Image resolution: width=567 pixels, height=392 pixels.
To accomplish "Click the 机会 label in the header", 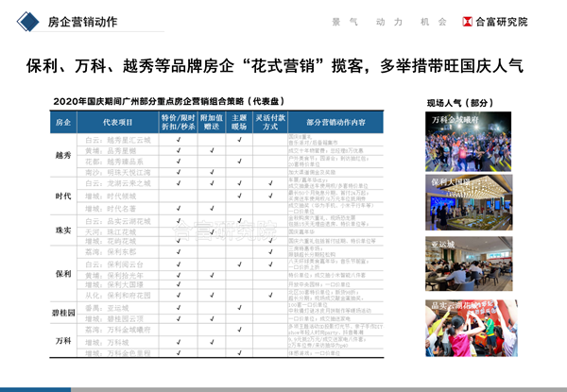I will [x=434, y=22].
